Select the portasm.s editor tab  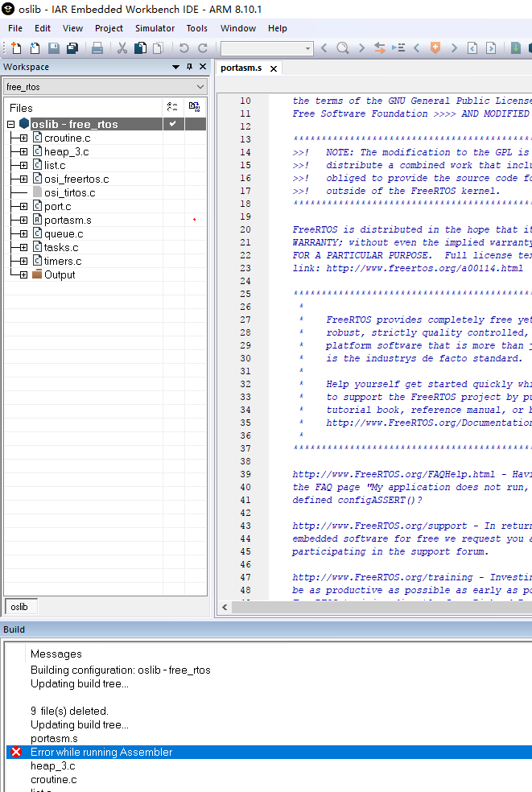tap(241, 68)
